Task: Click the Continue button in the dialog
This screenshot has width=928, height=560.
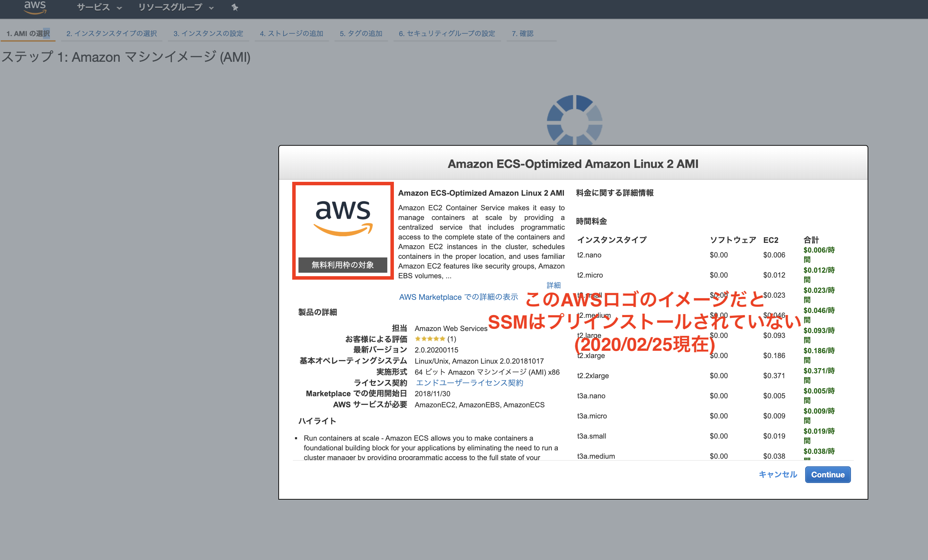Action: tap(827, 475)
